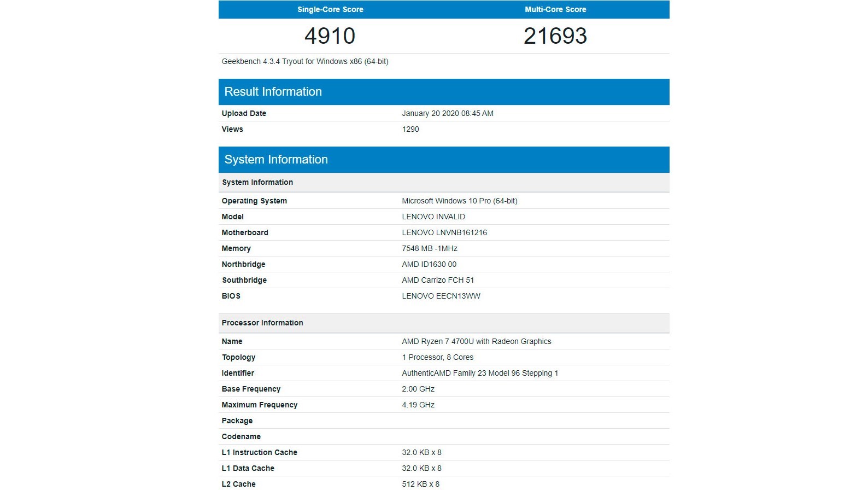Click the Geekbench 4.3.4 Tryout version line
The width and height of the screenshot is (868, 490).
tap(305, 61)
